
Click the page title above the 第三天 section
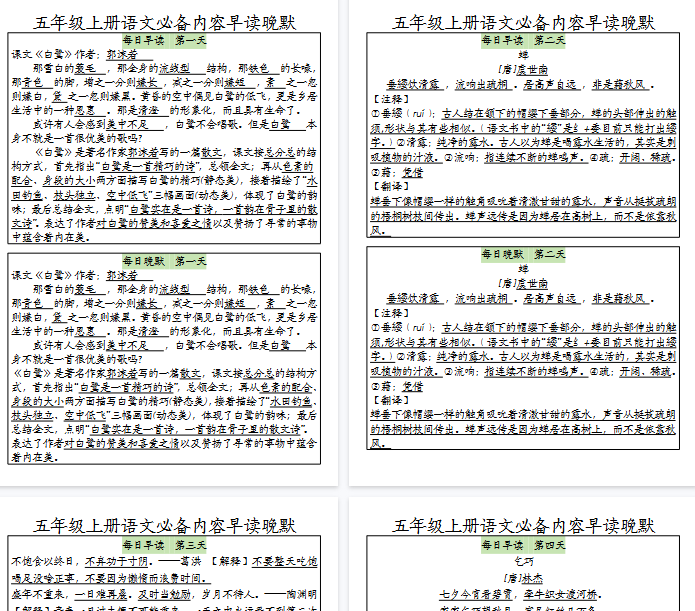coord(164,526)
